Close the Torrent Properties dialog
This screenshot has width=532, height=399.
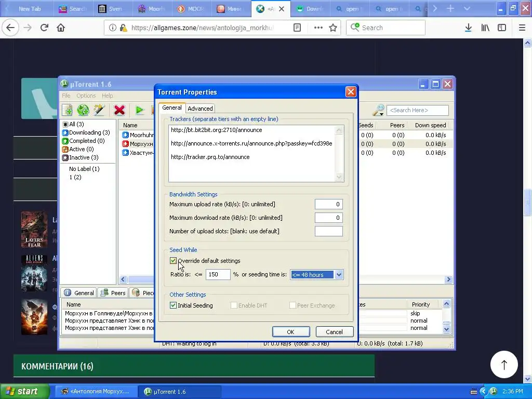tap(351, 92)
